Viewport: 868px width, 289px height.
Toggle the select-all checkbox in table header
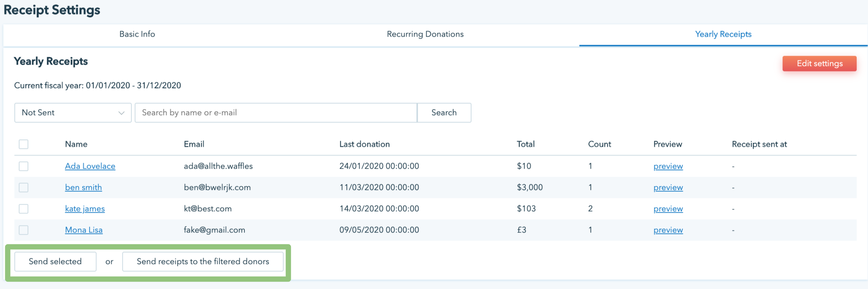pyautogui.click(x=23, y=144)
